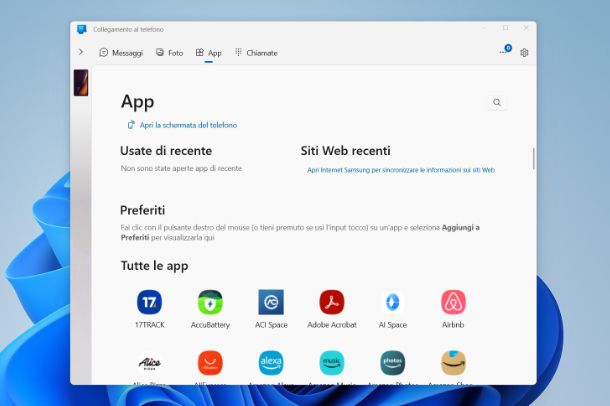This screenshot has height=406, width=610.
Task: Open the Alice Pizza app icon
Action: (149, 363)
